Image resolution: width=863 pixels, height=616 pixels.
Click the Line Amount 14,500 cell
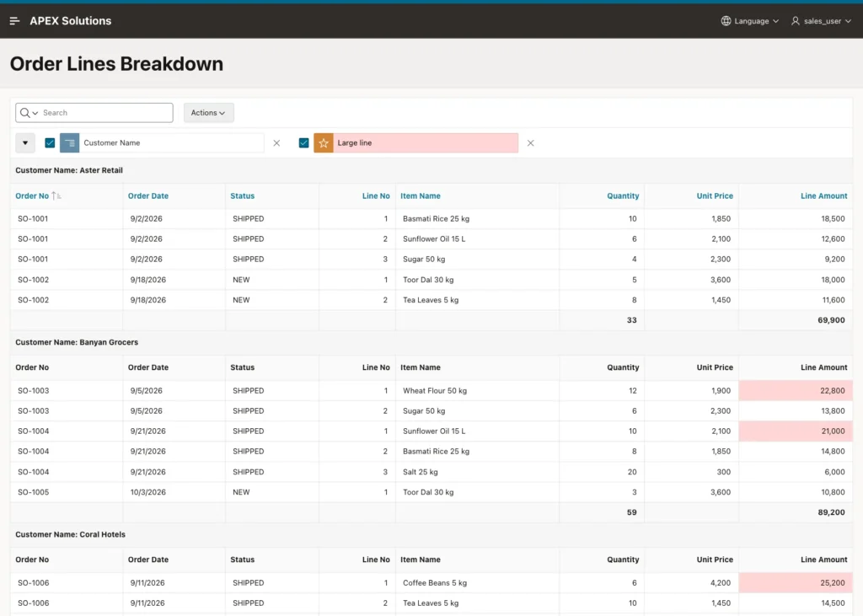(x=796, y=603)
